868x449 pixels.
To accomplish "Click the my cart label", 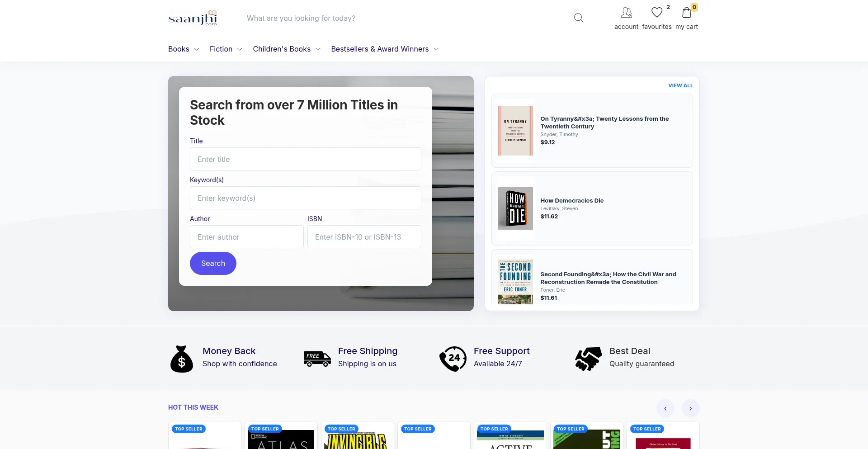I will coord(687,27).
